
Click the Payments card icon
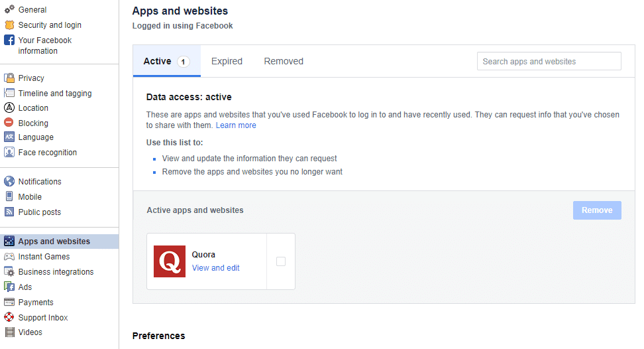click(x=9, y=302)
